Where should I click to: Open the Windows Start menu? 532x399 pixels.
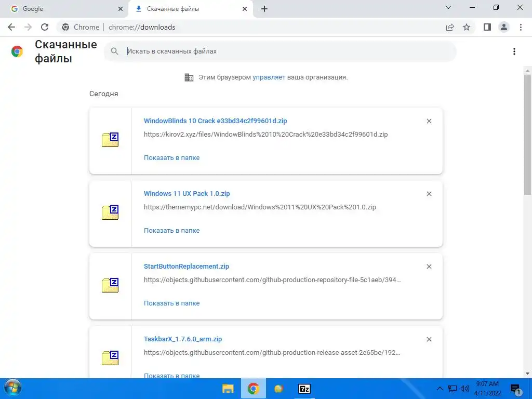click(13, 388)
